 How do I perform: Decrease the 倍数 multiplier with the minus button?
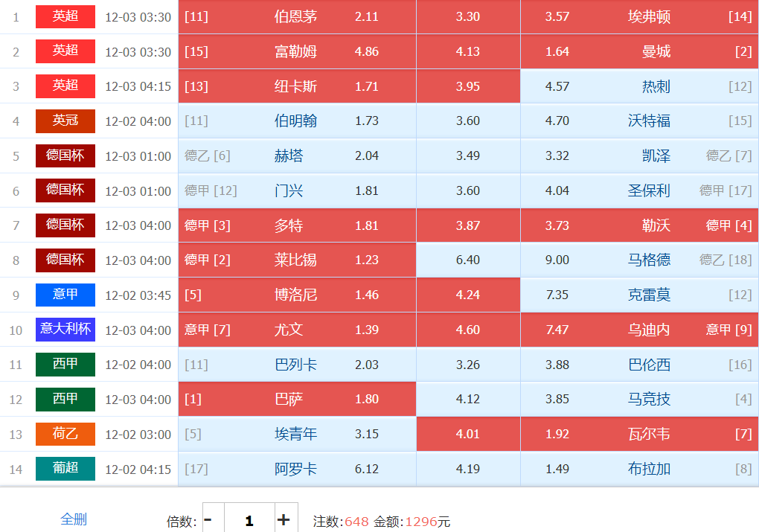point(208,520)
